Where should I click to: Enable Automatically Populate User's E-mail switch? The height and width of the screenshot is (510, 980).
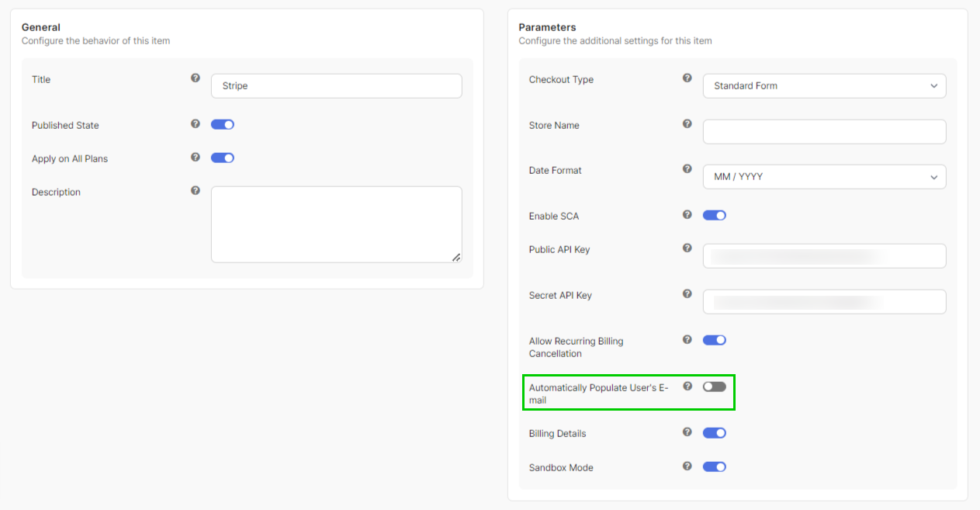coord(715,387)
